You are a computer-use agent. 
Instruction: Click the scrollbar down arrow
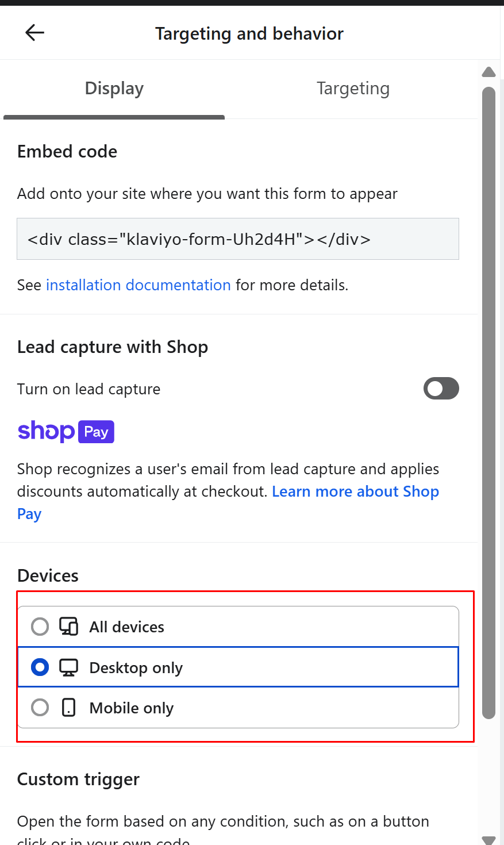point(489,839)
